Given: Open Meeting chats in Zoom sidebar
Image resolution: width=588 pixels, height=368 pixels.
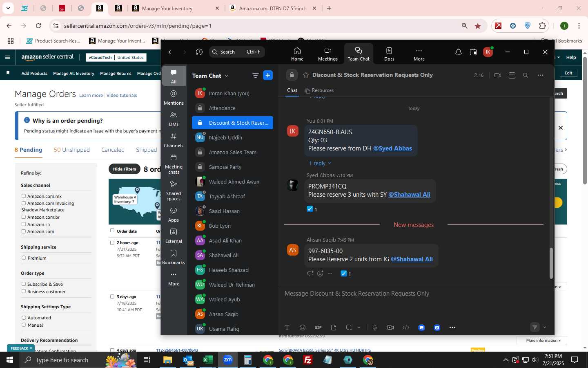Looking at the screenshot, I should click(x=174, y=164).
